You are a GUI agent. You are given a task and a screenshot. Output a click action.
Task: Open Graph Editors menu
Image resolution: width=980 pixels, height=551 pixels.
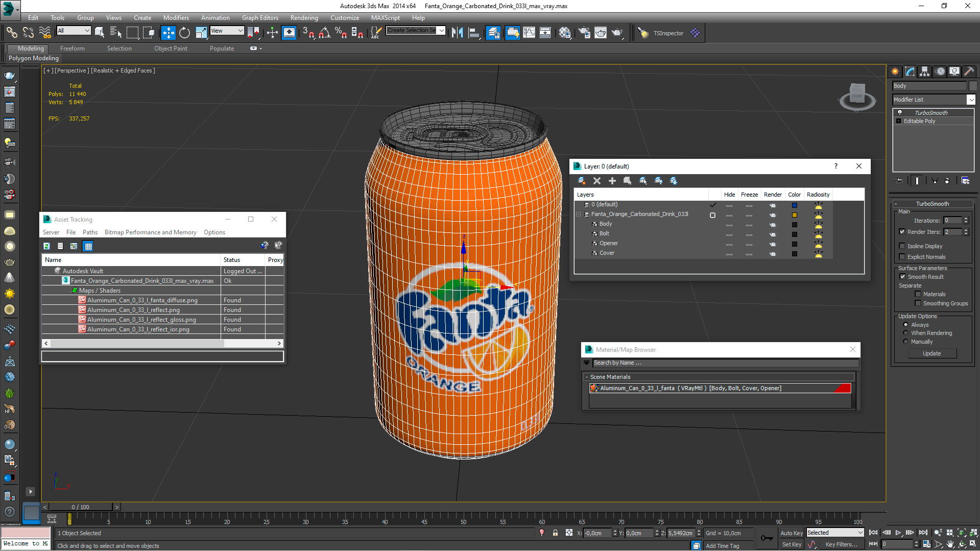coord(260,18)
